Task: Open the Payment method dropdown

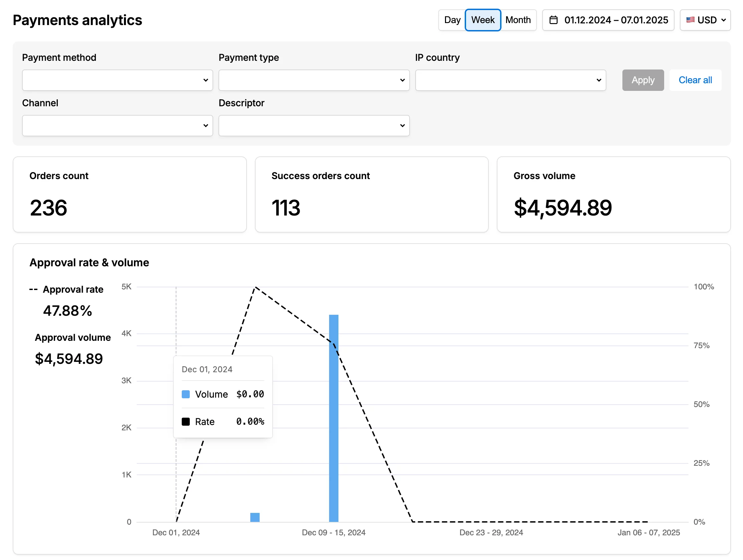Action: [x=117, y=80]
